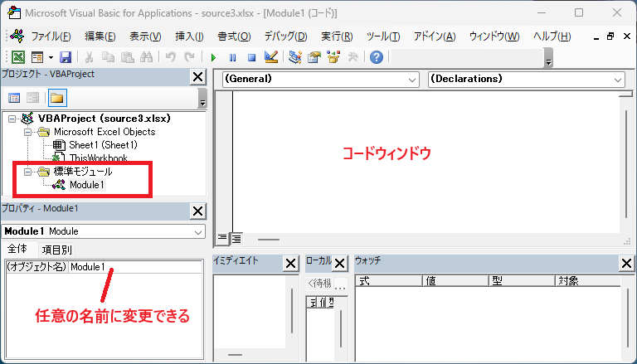This screenshot has height=364, width=637.
Task: Toggle Design Mode icon
Action: 271,57
